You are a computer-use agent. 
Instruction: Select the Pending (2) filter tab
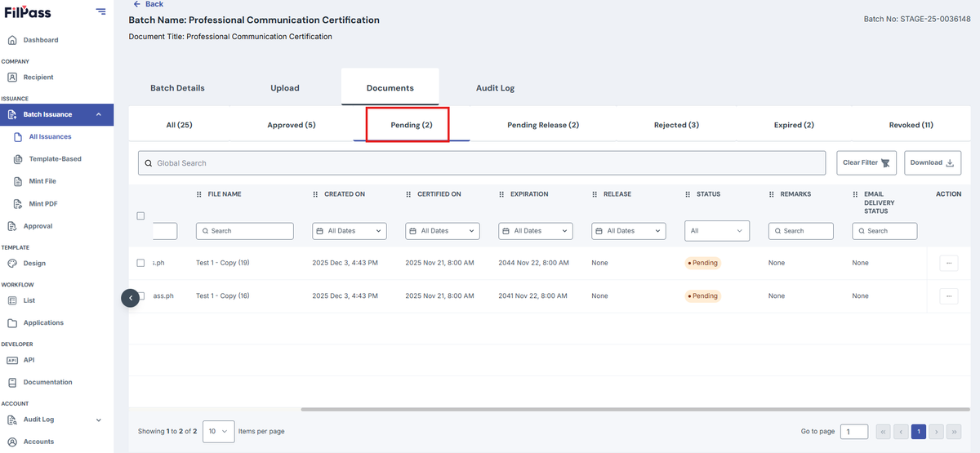(412, 125)
